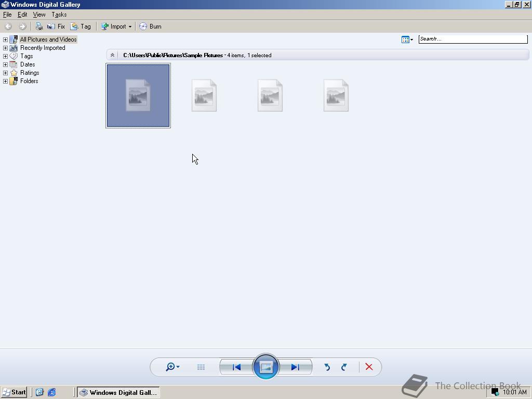
Task: Delete the selected picture
Action: coord(369,367)
